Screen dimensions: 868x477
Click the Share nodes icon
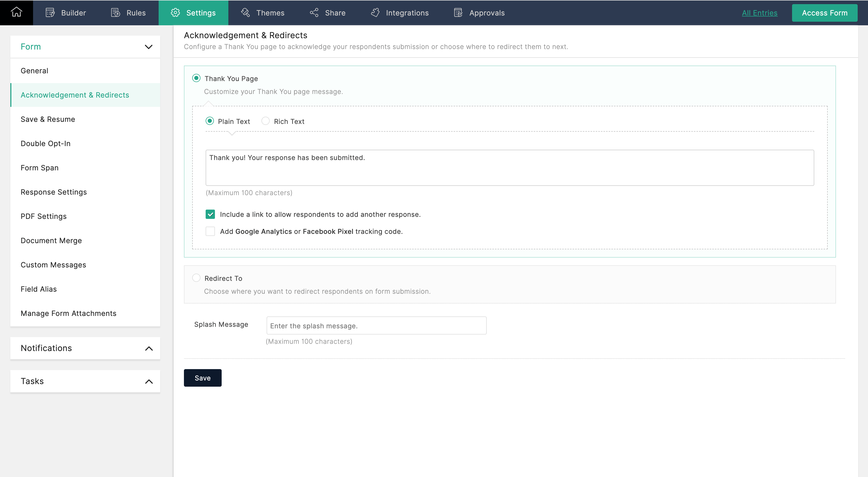coord(314,13)
